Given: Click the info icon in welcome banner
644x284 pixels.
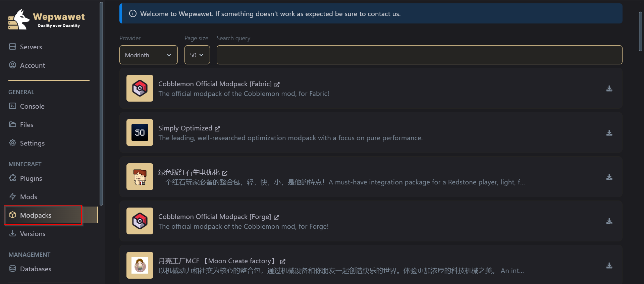Looking at the screenshot, I should [133, 13].
